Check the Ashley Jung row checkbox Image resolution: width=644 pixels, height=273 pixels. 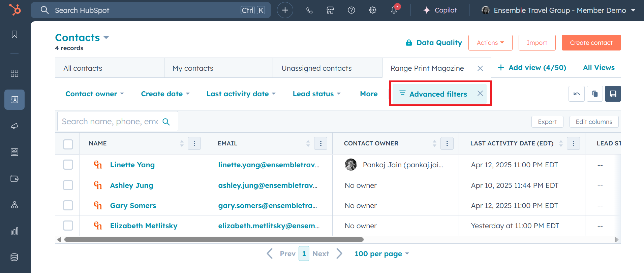(x=68, y=185)
